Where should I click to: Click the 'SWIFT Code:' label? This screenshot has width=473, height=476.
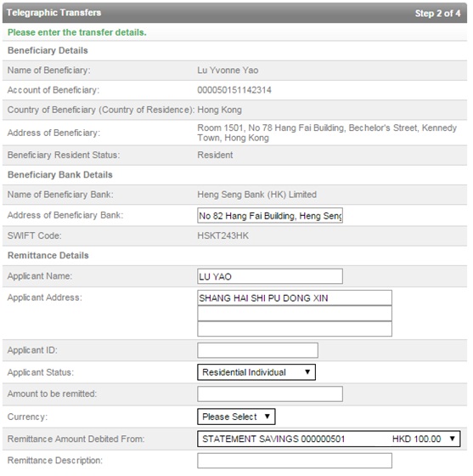click(x=34, y=236)
